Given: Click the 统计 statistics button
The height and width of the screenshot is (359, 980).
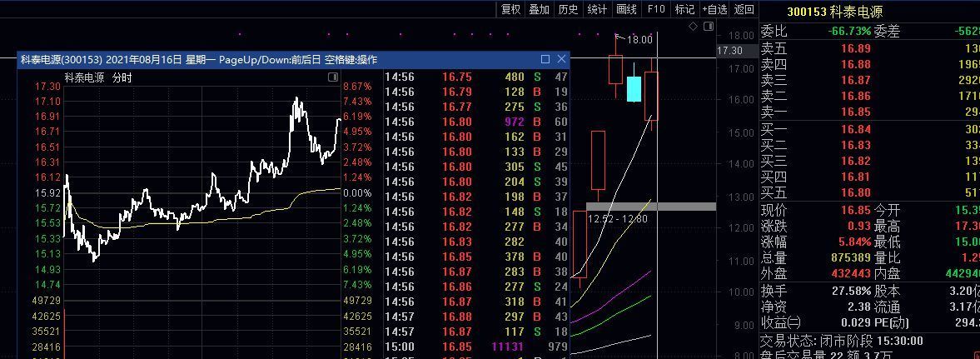Looking at the screenshot, I should (x=598, y=9).
